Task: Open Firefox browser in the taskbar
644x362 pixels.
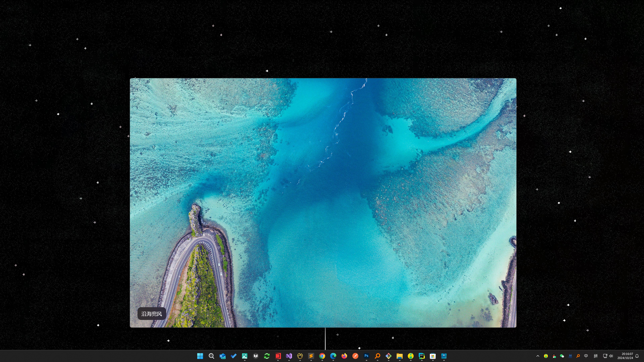Action: pyautogui.click(x=344, y=356)
